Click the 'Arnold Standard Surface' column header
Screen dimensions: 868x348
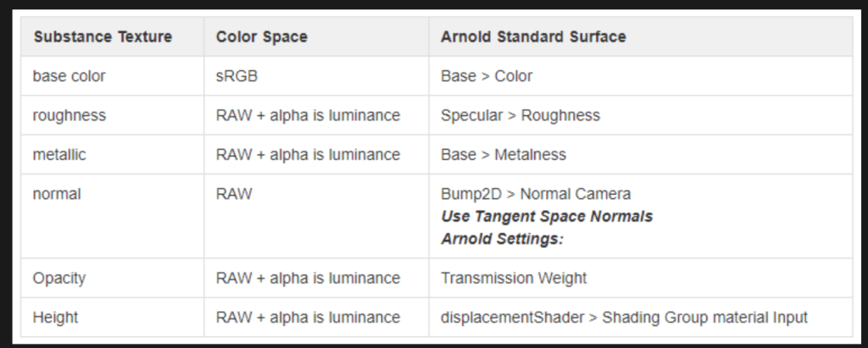[x=533, y=37]
